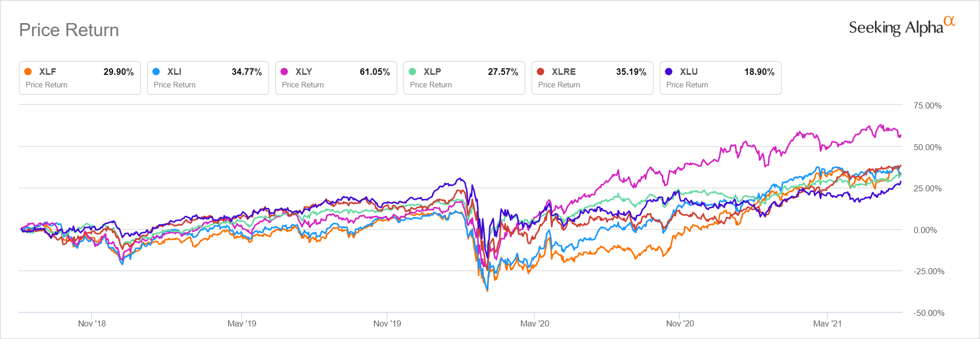Click the blue XLI legend dot

pos(156,72)
